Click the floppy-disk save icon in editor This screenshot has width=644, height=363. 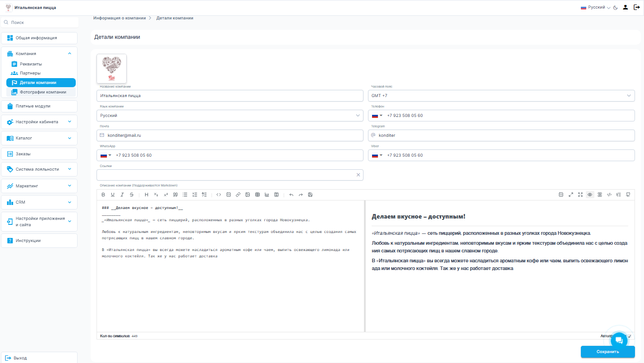tap(310, 195)
